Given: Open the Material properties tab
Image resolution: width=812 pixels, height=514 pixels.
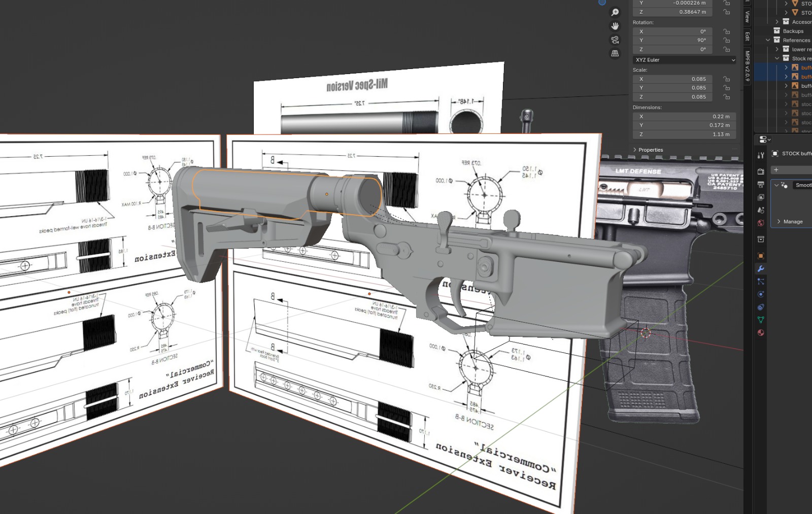Looking at the screenshot, I should pyautogui.click(x=761, y=333).
